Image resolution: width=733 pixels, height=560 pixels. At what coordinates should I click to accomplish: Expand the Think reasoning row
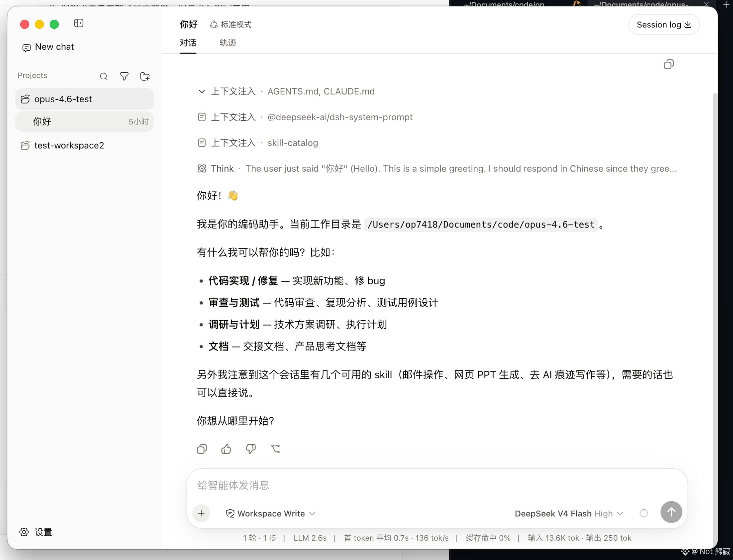437,169
